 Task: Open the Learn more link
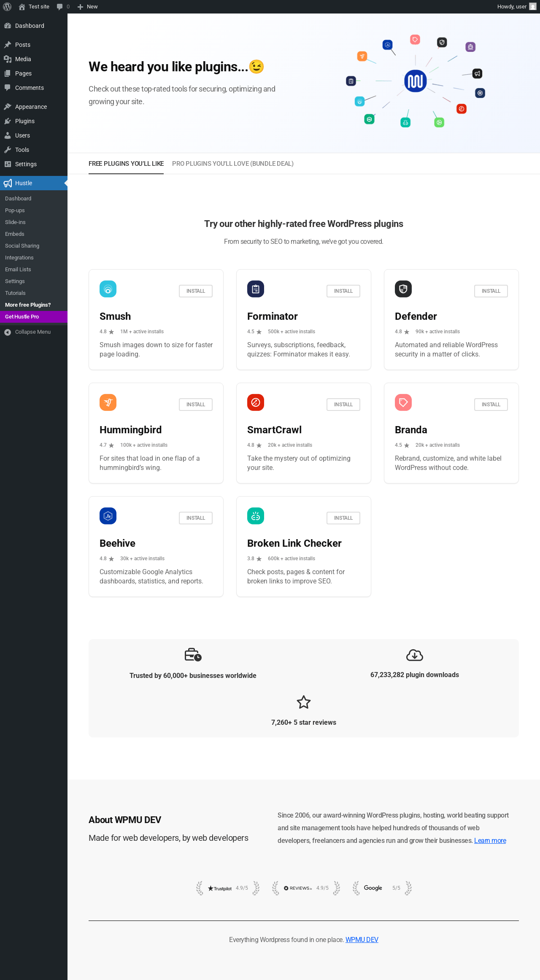(490, 840)
